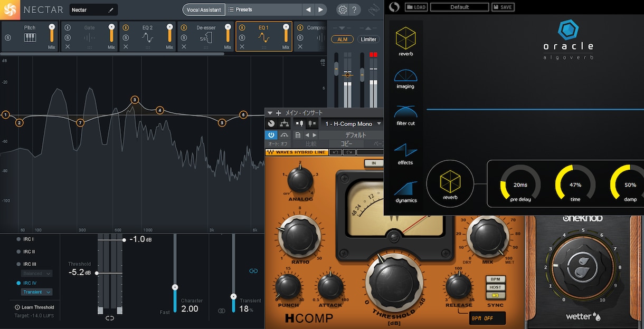The image size is (644, 329).
Task: Open Nectar help question mark
Action: point(355,9)
